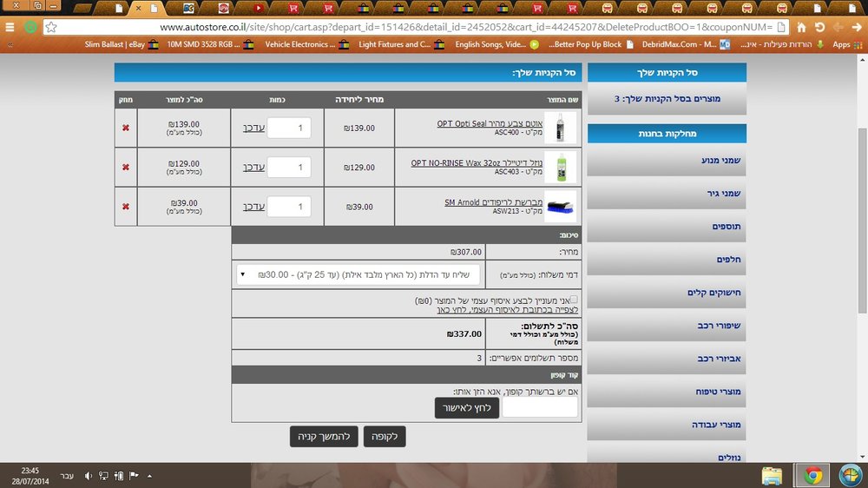This screenshot has width=868, height=488.
Task: Click the green extension icon beside the menu
Action: pos(31,27)
